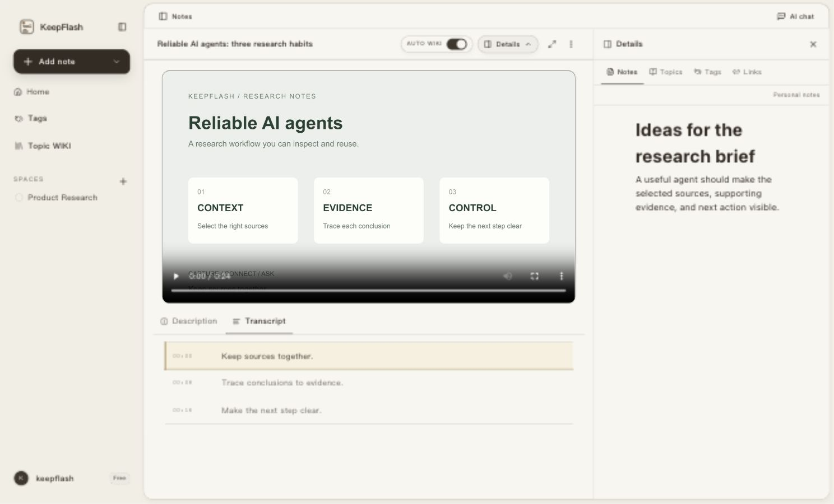Open the Add note dropdown arrow
Viewport: 834px width, 504px height.
[117, 62]
